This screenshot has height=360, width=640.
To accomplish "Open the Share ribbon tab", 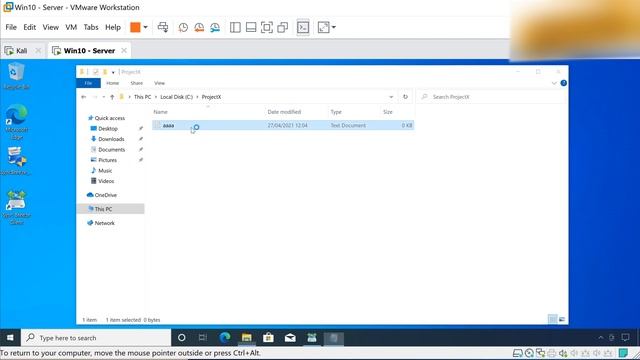I will 137,83.
